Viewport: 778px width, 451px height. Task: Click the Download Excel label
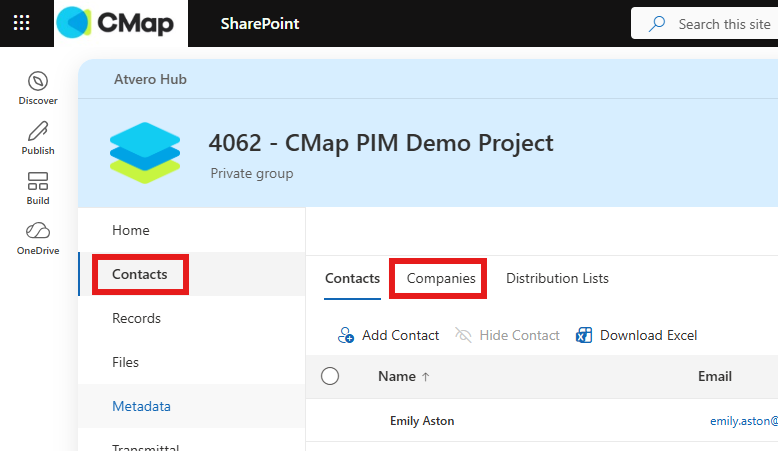(x=648, y=335)
